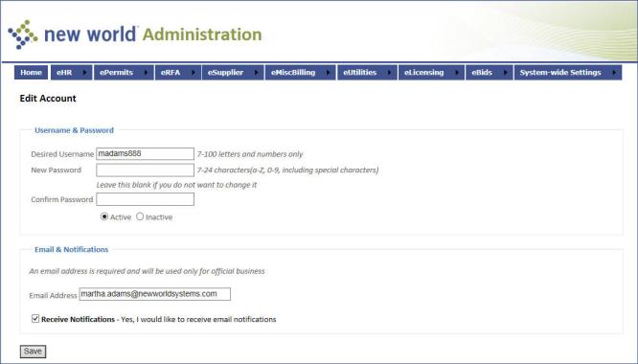Expand the ePermits submenu arrow

pyautogui.click(x=146, y=73)
